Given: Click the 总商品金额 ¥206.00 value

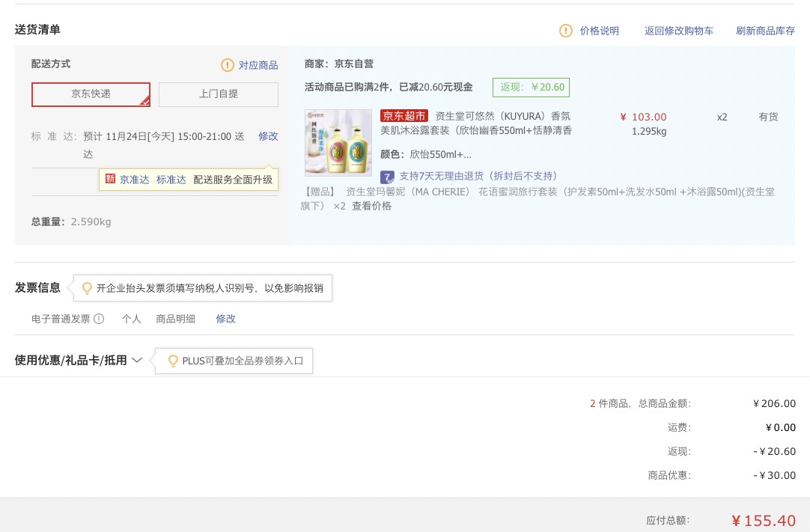Looking at the screenshot, I should tap(774, 403).
